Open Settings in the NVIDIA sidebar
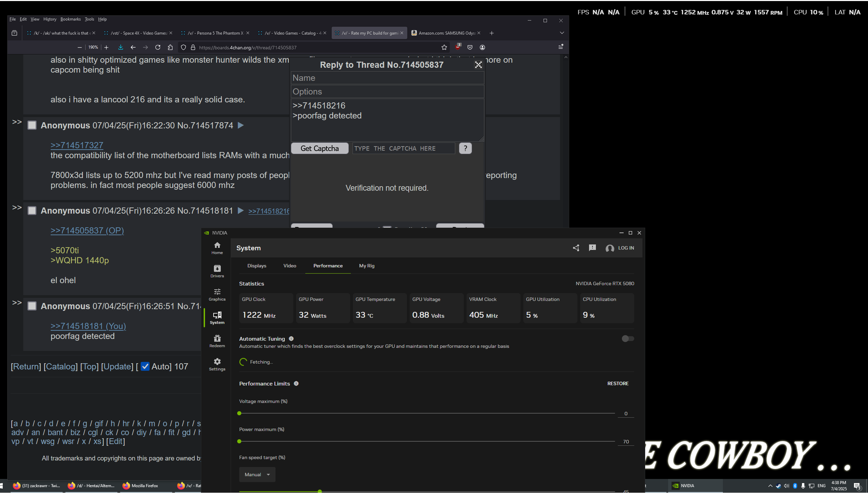Screen dimensions: 868x493 point(217,365)
